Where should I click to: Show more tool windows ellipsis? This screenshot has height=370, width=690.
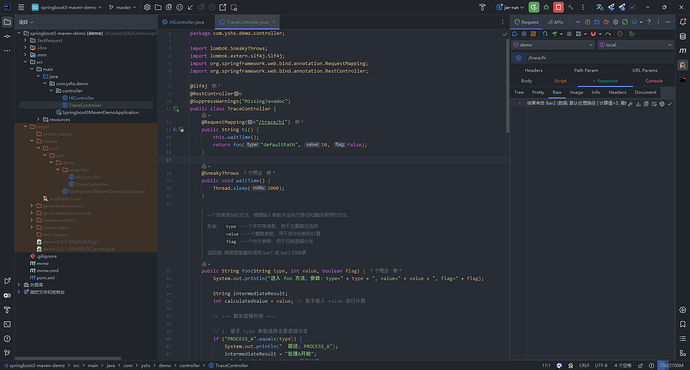pos(7,51)
